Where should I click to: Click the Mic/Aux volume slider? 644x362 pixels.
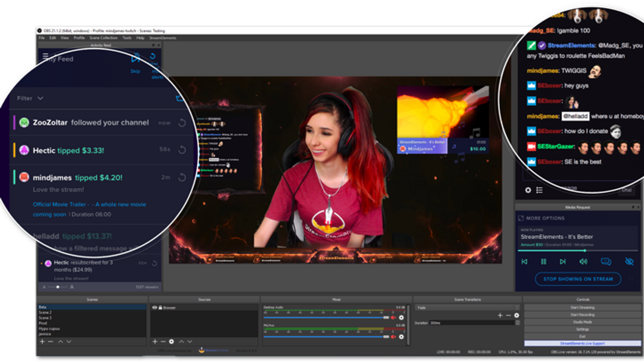click(x=326, y=337)
